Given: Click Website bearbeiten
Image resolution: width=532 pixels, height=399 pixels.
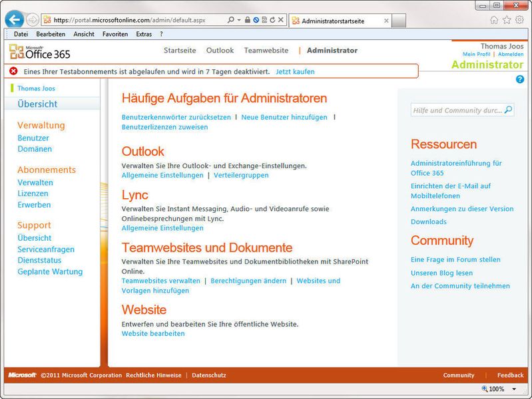Looking at the screenshot, I should pos(153,334).
